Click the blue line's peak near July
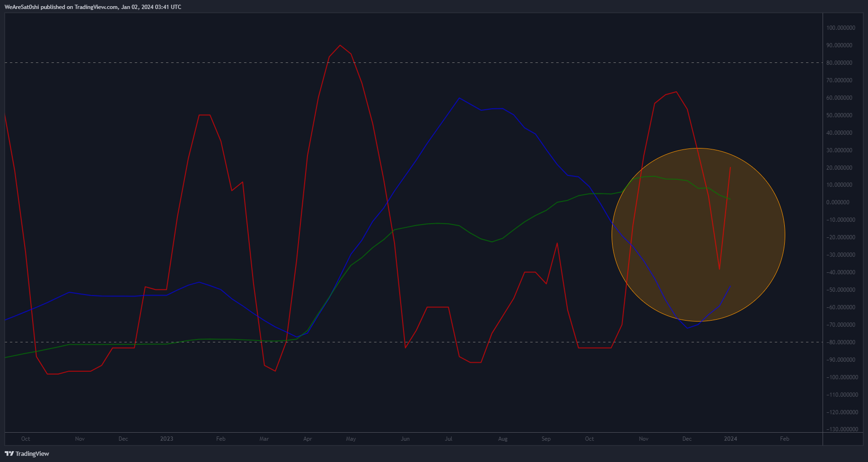The width and height of the screenshot is (868, 462). [459, 98]
